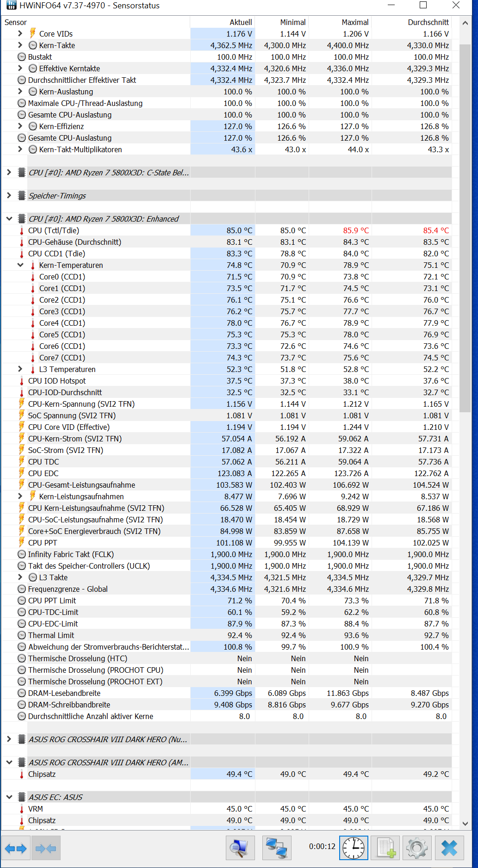Click the scrollbar up arrow

point(465,22)
